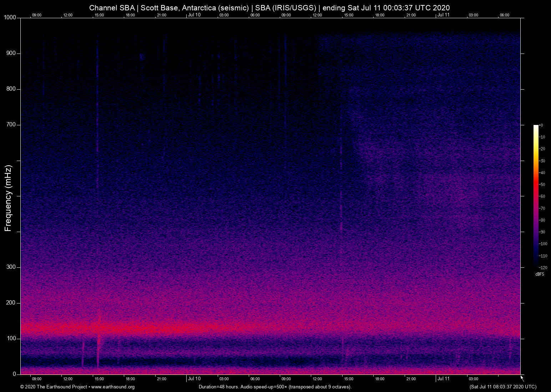The image size is (551, 392).
Task: Select the Jul 11 marker on bottom axis
Action: point(444,378)
